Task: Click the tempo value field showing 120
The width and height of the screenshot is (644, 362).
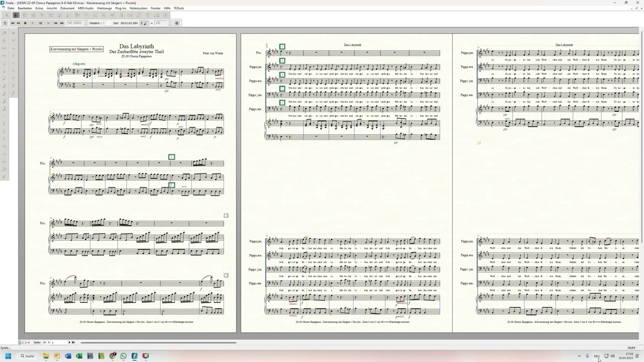Action: coord(160,23)
